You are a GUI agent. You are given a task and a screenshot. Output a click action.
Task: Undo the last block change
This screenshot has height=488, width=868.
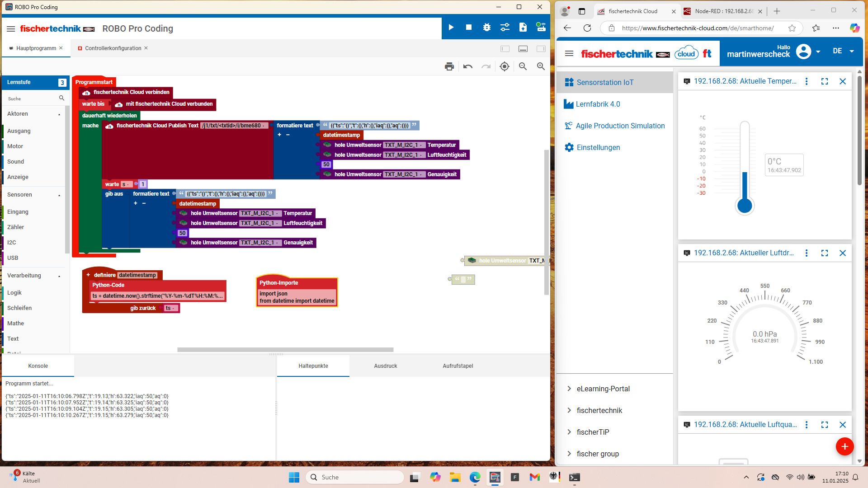click(x=468, y=66)
